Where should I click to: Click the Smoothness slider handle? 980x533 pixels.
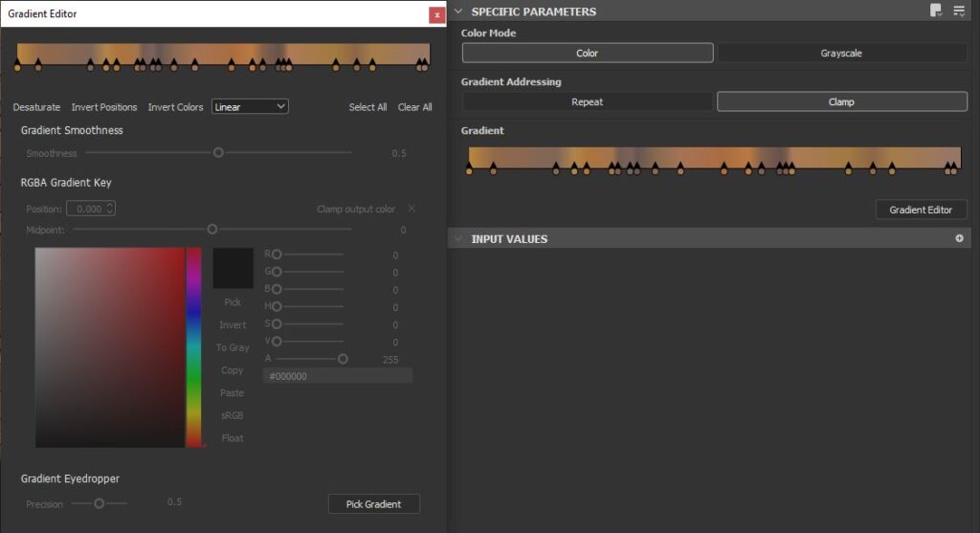218,152
